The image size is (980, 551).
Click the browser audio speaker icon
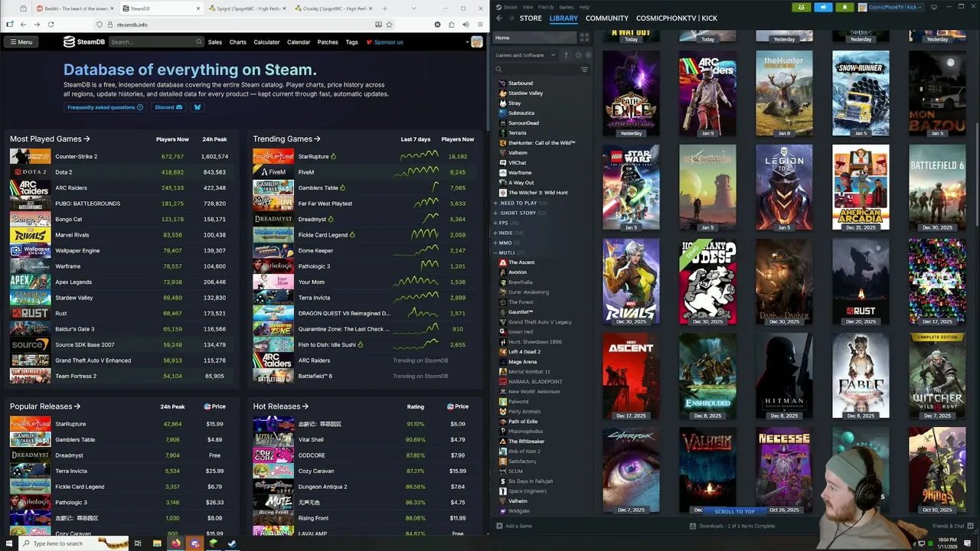pos(465,24)
